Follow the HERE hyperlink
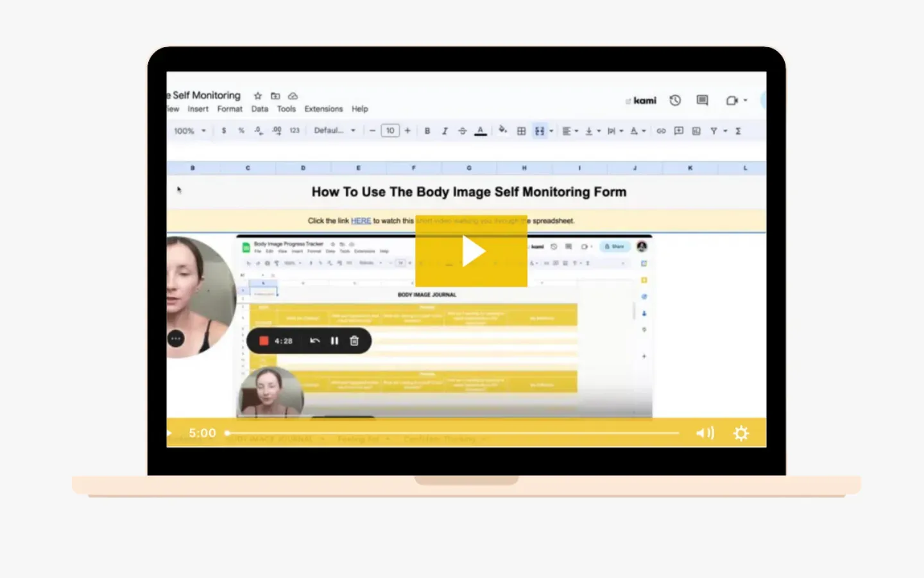 point(361,221)
